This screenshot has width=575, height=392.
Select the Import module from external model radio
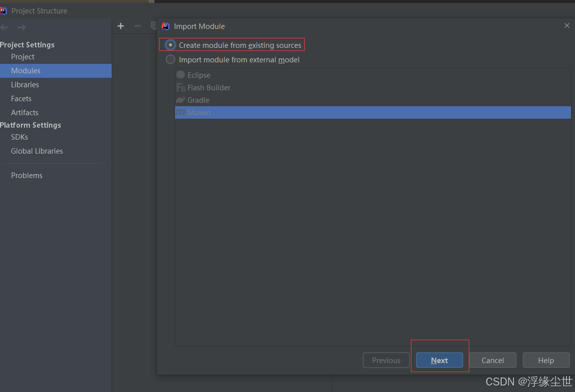[170, 59]
